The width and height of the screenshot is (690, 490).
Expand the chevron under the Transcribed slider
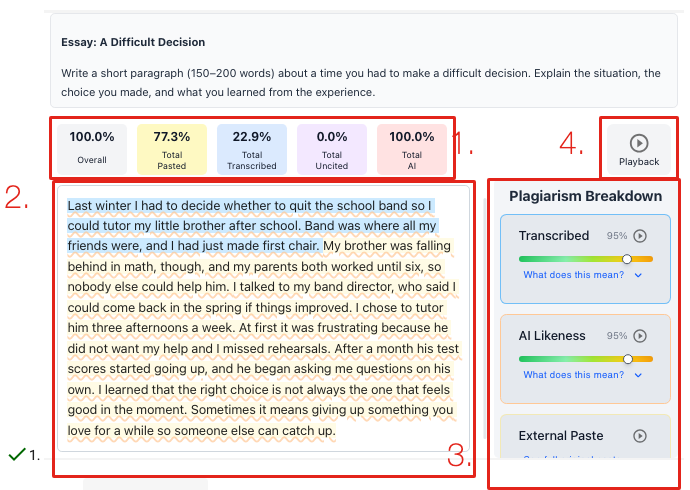[x=638, y=275]
